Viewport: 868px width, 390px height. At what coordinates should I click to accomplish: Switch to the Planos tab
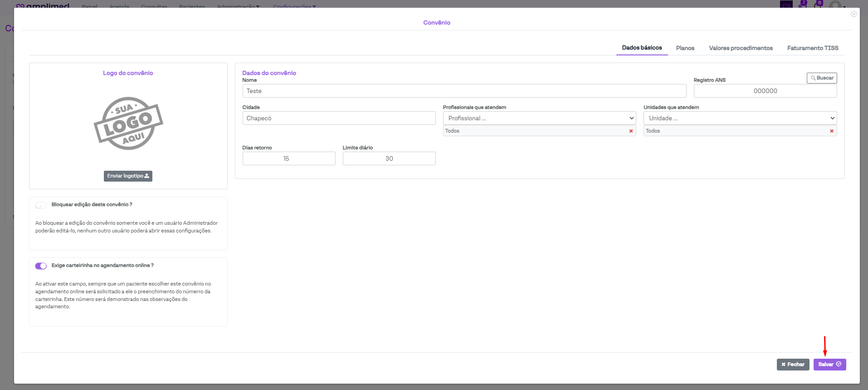(x=685, y=48)
